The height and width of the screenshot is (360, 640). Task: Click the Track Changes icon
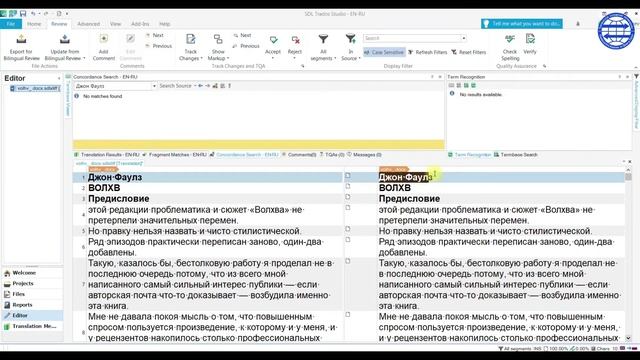[191, 39]
